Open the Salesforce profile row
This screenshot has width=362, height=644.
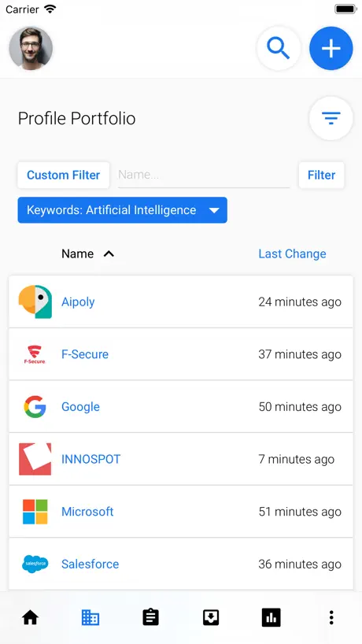(x=181, y=564)
